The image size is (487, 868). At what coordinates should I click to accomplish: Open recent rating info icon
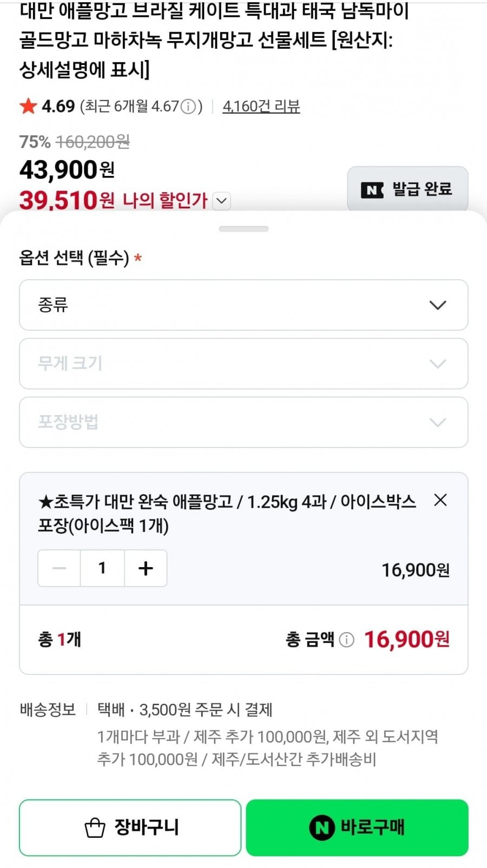point(188,107)
